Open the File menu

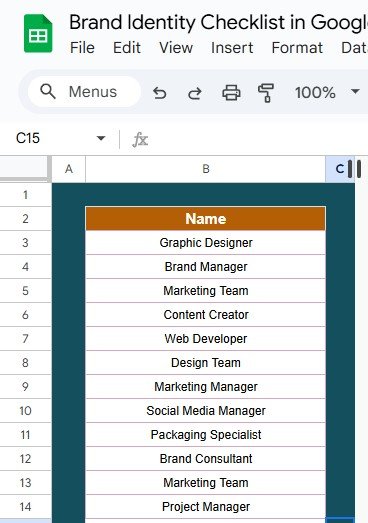(x=82, y=48)
